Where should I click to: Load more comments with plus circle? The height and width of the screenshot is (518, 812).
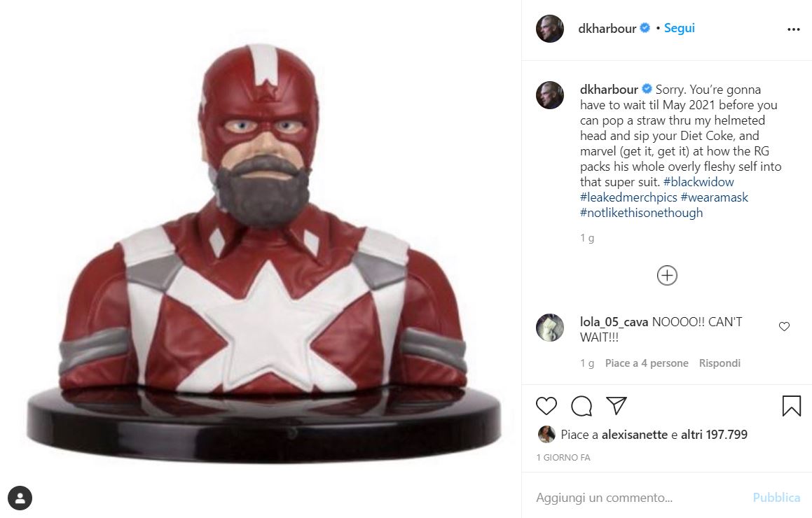(667, 275)
